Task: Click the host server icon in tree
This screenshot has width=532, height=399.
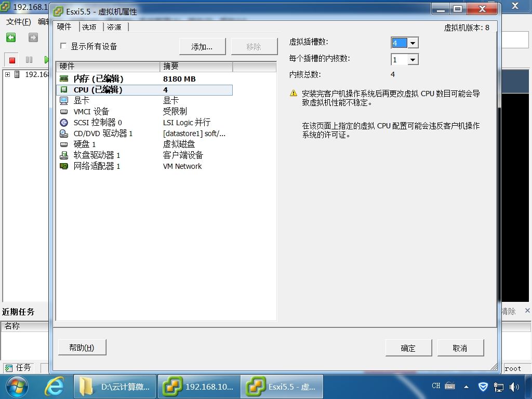Action: (x=17, y=74)
